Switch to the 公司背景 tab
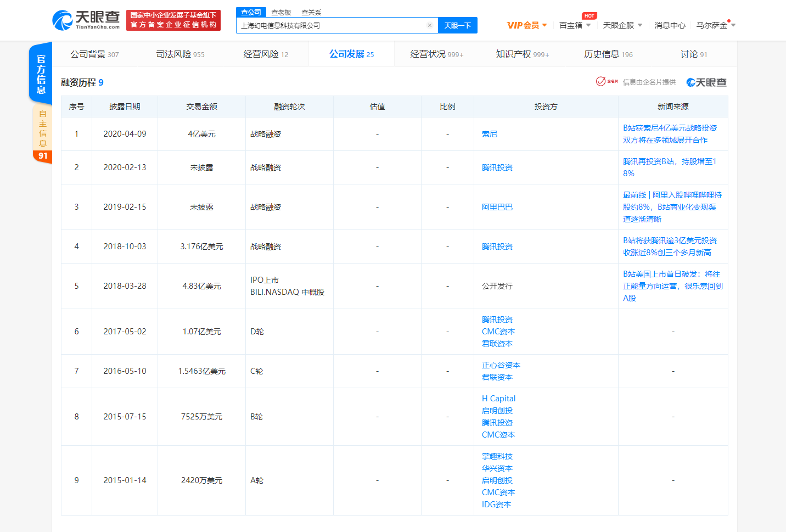 click(x=94, y=54)
